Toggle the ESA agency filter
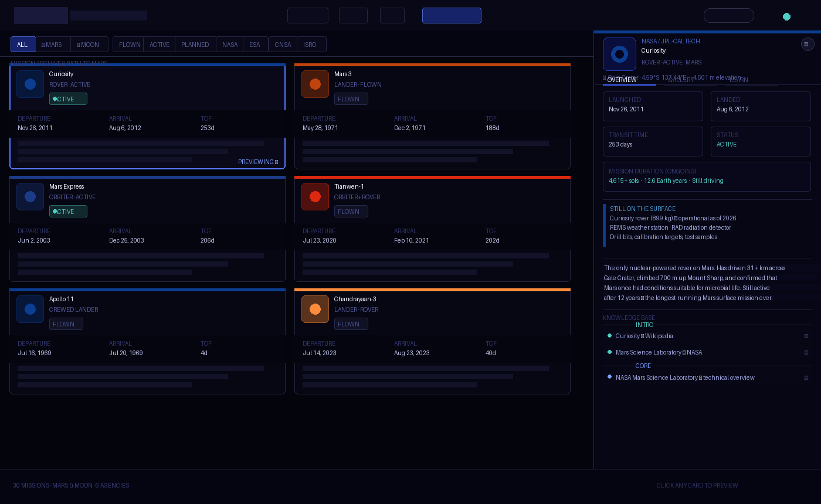821x504 pixels. click(x=255, y=45)
